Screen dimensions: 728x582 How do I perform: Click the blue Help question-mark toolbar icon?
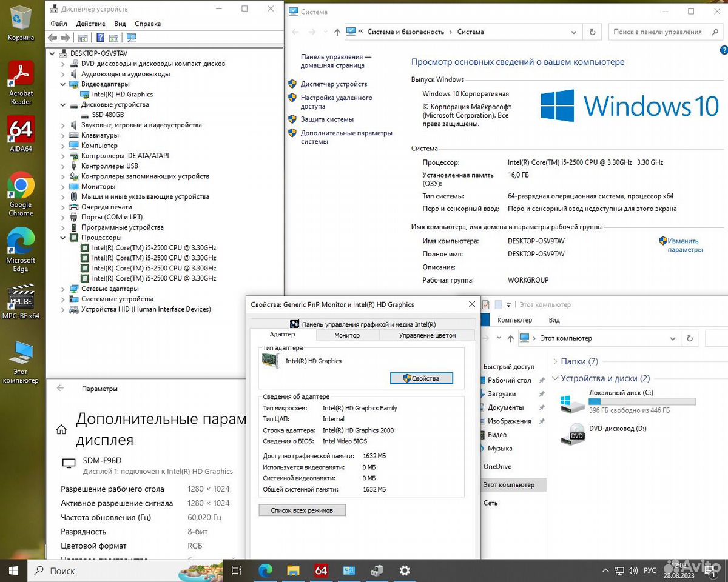coord(100,38)
